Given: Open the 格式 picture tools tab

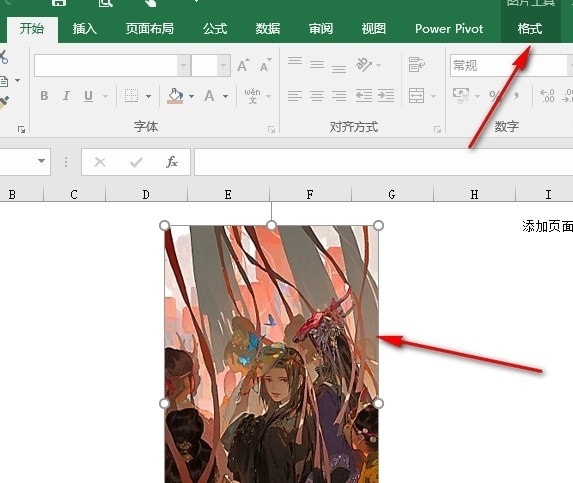Looking at the screenshot, I should click(x=530, y=28).
